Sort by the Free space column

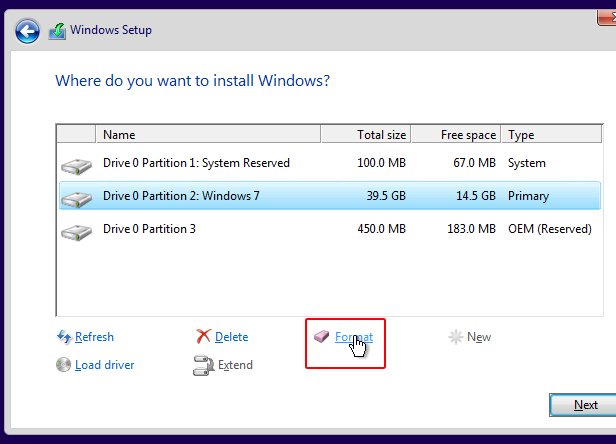coord(467,134)
